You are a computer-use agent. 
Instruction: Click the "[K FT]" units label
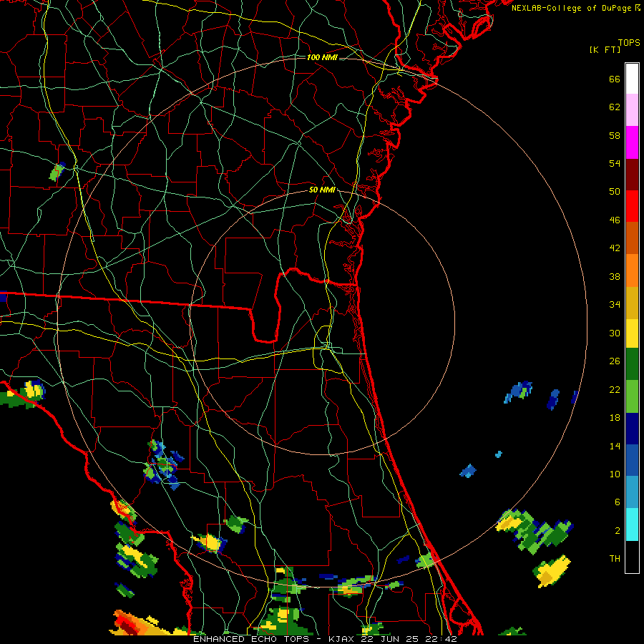605,49
